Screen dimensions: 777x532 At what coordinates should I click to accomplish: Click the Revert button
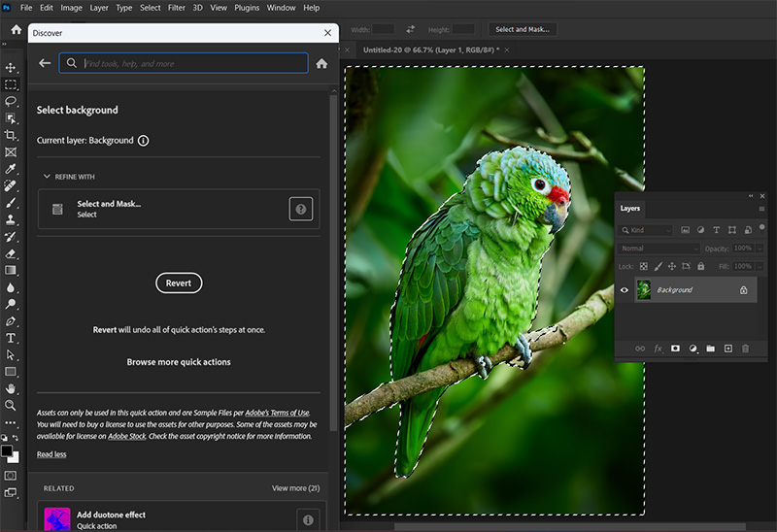click(179, 283)
